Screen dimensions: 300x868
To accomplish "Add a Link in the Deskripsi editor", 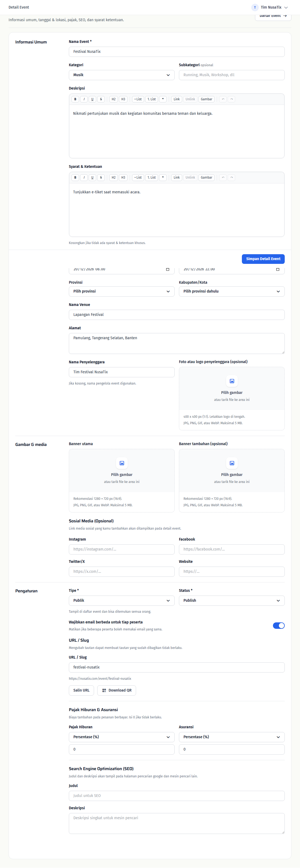I will tap(177, 99).
